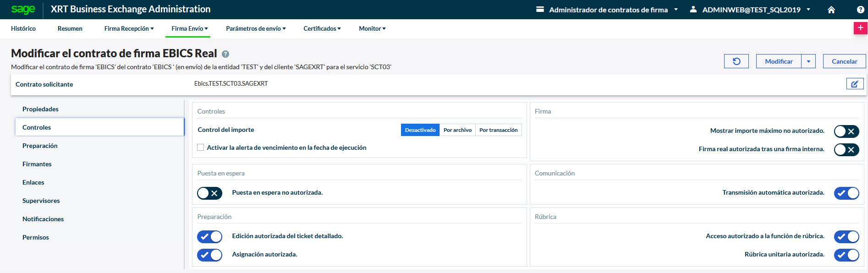Click the reset/refresh arrow button
The width and height of the screenshot is (868, 273).
[x=736, y=61]
